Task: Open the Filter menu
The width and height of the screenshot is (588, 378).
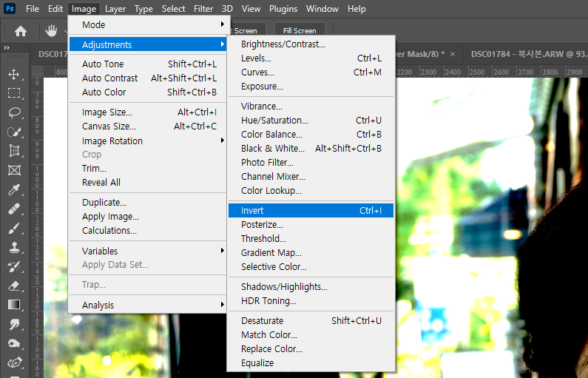Action: click(203, 9)
